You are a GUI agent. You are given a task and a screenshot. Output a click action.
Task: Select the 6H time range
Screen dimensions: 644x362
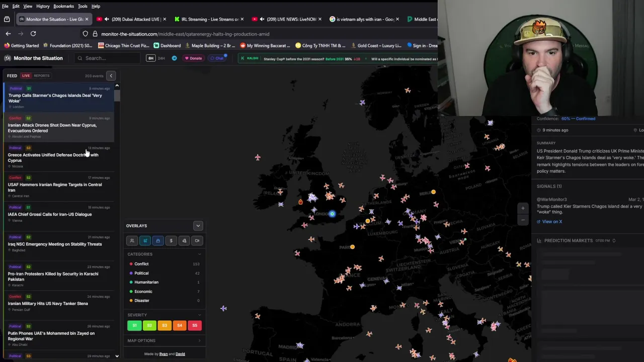(x=150, y=58)
